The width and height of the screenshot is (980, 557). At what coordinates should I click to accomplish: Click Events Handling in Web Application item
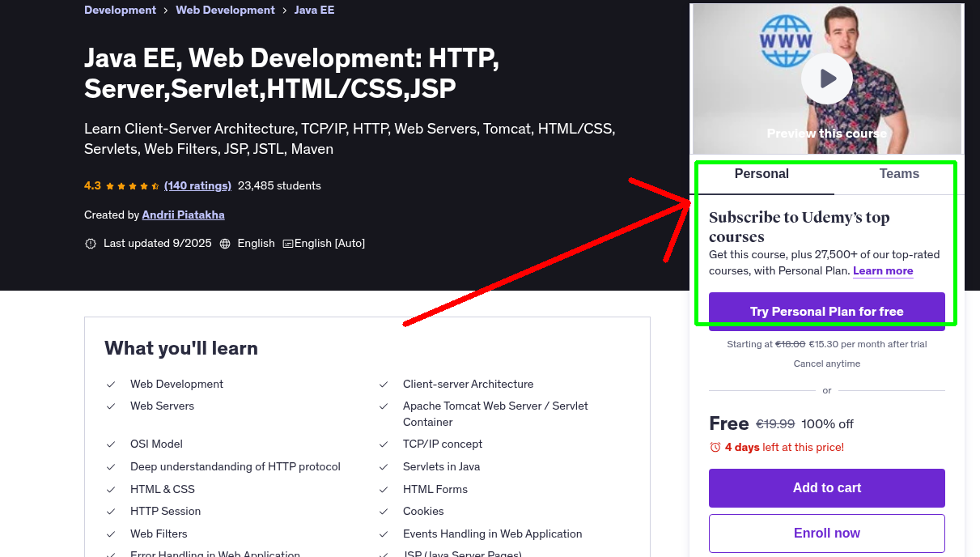(x=492, y=534)
